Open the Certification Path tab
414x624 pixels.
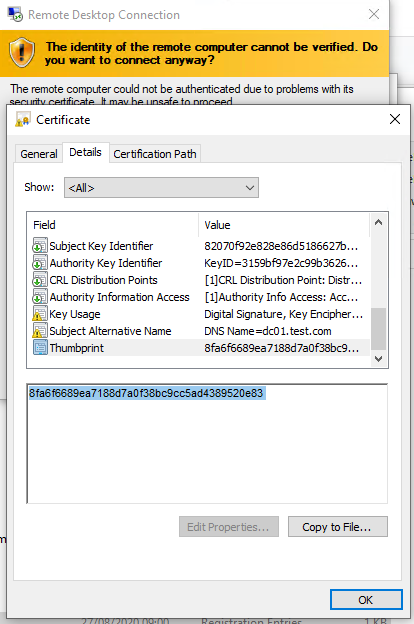[x=155, y=154]
